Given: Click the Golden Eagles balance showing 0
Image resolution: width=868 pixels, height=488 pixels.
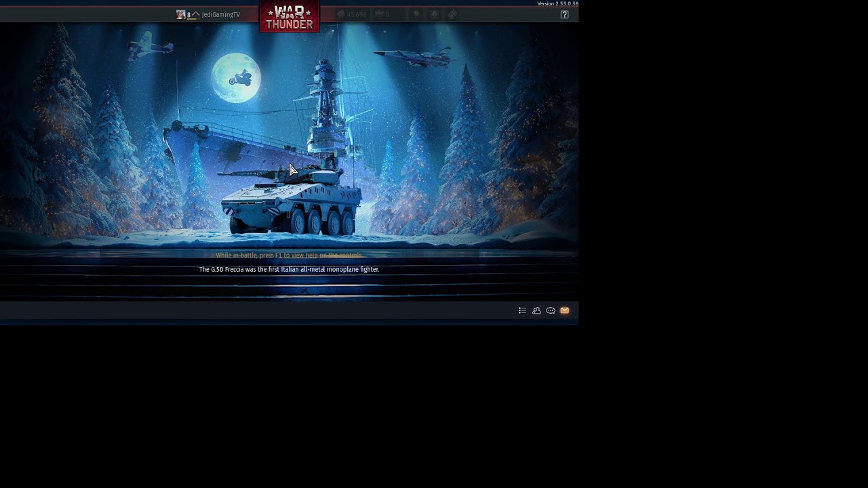Looking at the screenshot, I should point(382,14).
